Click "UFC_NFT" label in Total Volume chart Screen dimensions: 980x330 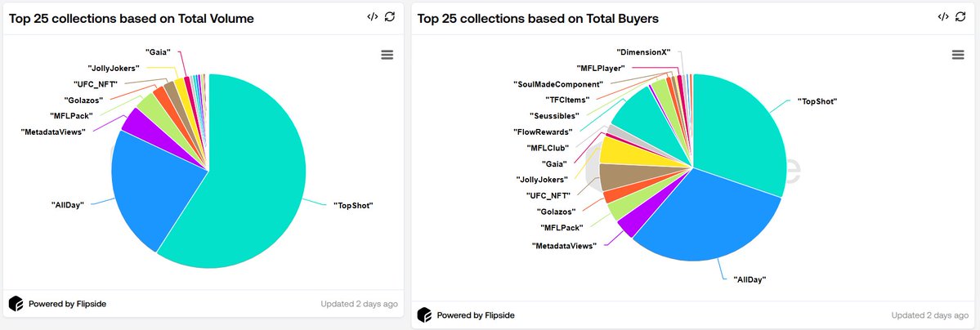(96, 84)
